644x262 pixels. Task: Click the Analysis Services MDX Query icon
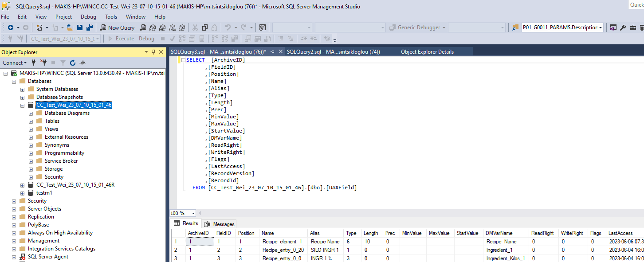tap(153, 27)
